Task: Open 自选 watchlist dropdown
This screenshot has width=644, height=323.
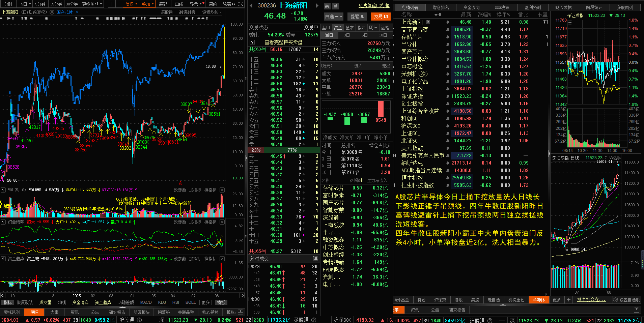Action: pos(334,16)
